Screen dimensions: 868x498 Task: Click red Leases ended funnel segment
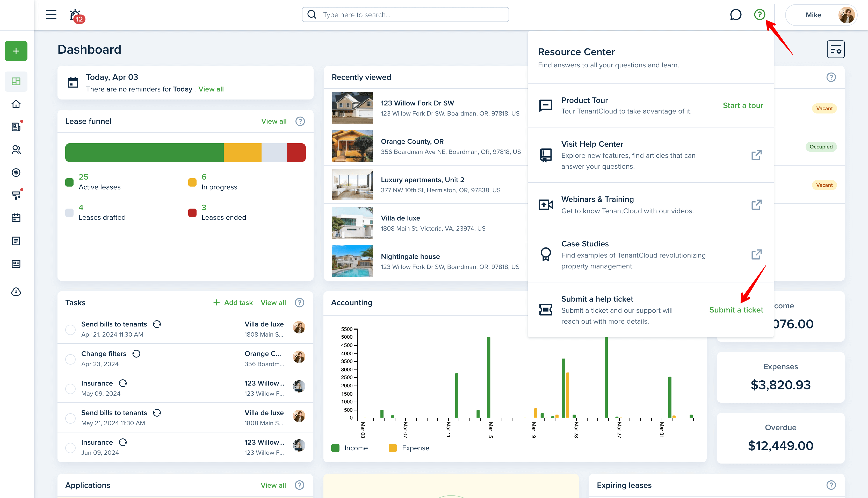pos(296,153)
